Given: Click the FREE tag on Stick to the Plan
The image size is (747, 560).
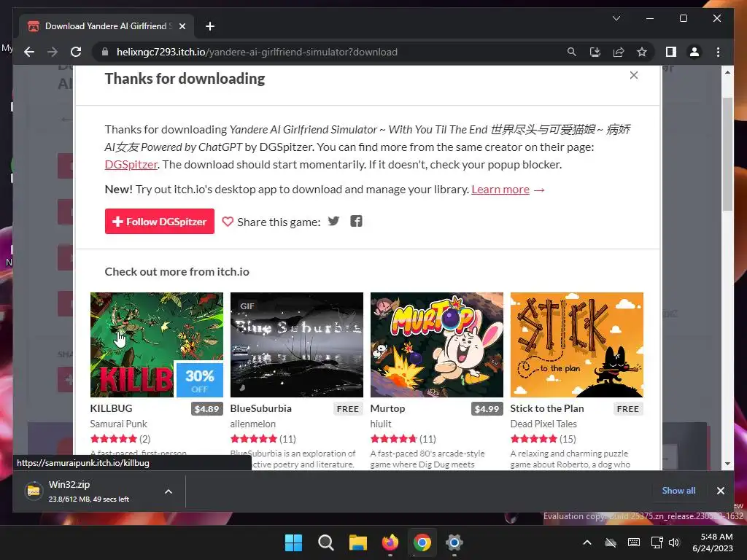Looking at the screenshot, I should point(628,409).
